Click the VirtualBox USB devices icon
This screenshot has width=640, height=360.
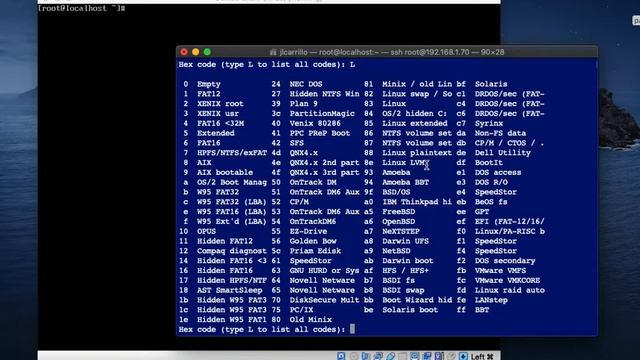[x=390, y=356]
